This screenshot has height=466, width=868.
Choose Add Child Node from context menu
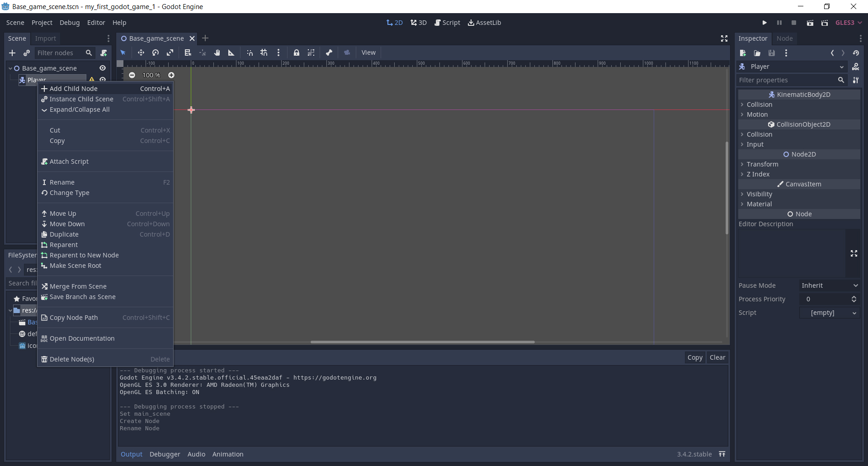(x=105, y=89)
